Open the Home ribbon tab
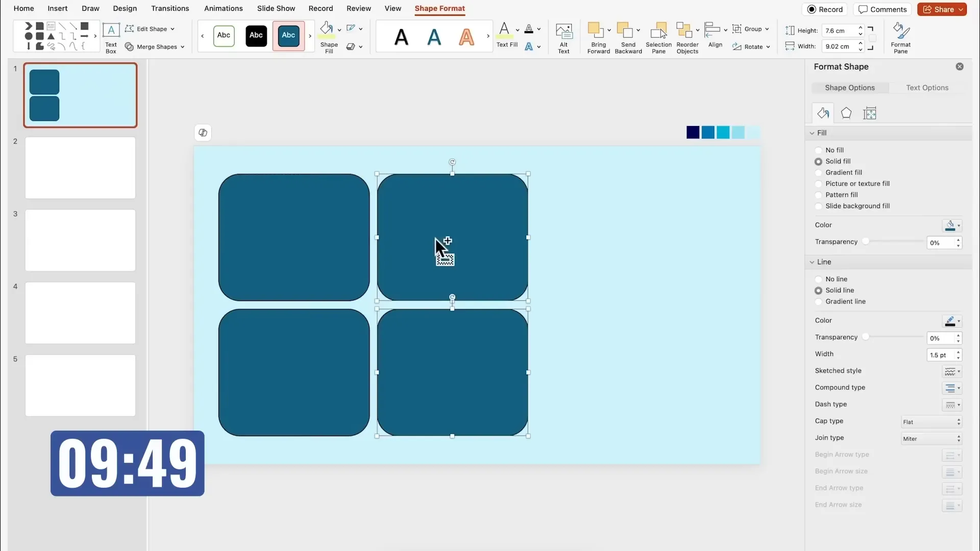 coord(23,9)
